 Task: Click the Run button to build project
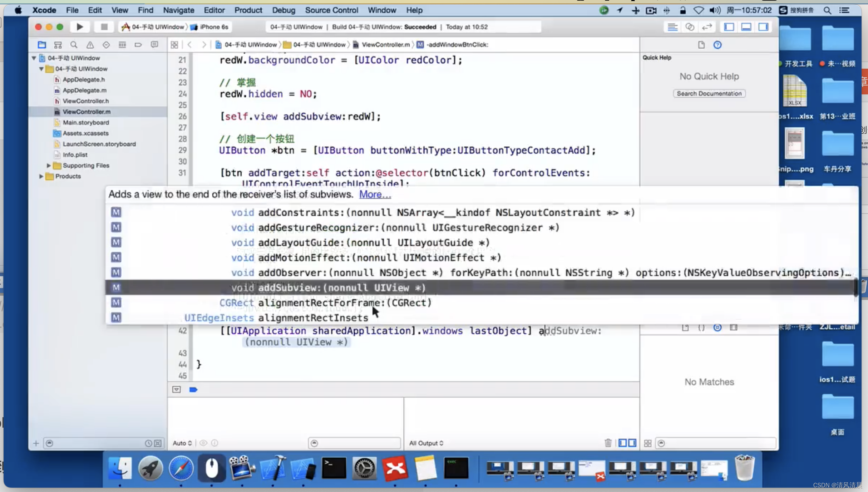coord(79,27)
